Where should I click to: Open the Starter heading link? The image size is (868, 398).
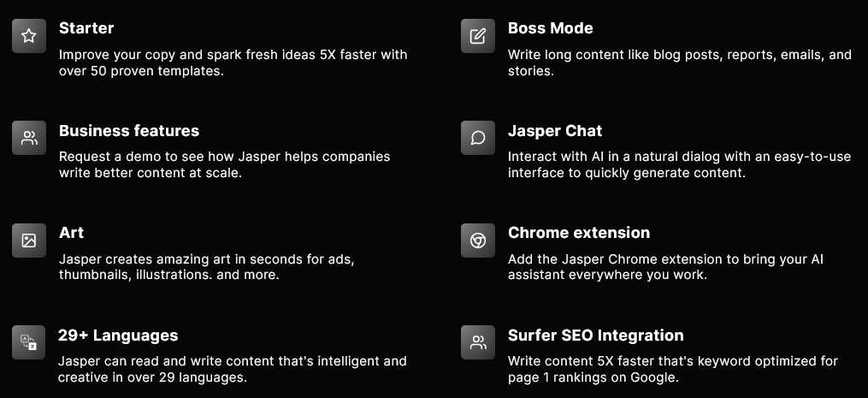(x=86, y=28)
